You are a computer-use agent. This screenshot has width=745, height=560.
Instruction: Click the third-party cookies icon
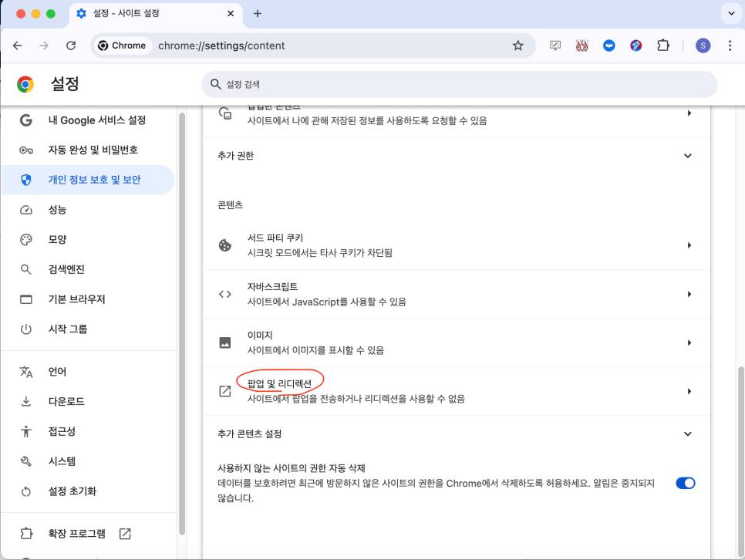(225, 245)
